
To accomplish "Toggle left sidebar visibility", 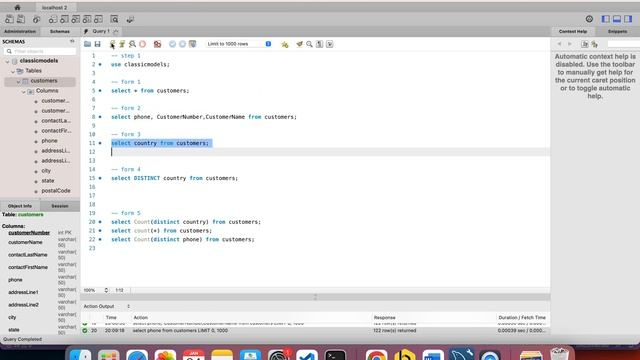I will [606, 19].
